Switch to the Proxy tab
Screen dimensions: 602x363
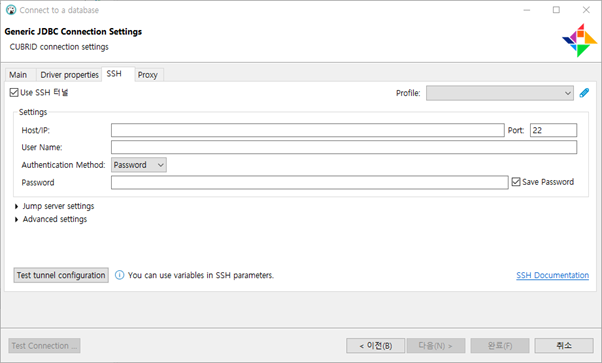tap(148, 75)
